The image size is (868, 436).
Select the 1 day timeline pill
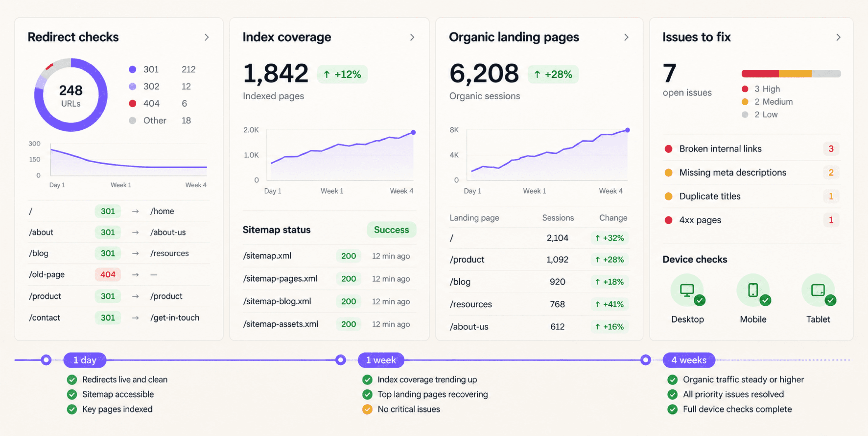point(85,360)
